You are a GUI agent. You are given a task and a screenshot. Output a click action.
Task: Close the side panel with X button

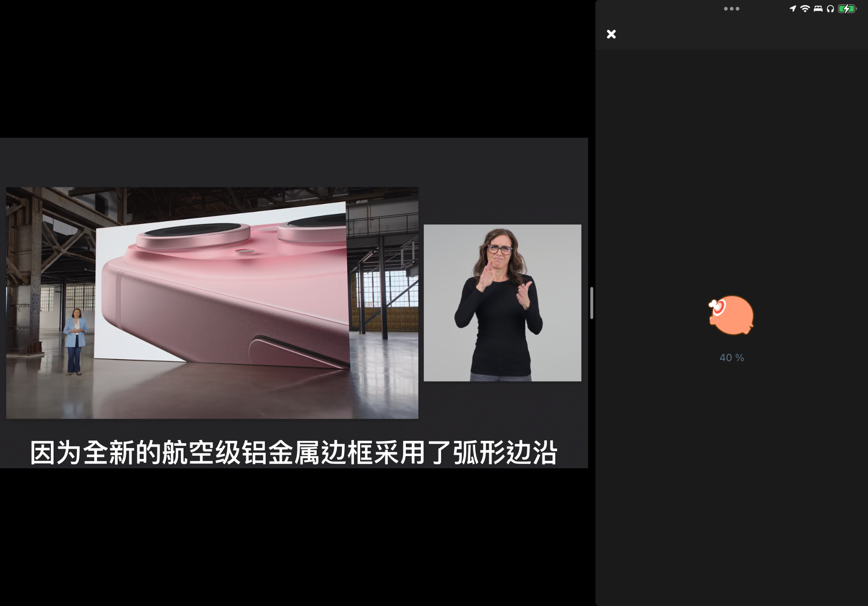[611, 34]
